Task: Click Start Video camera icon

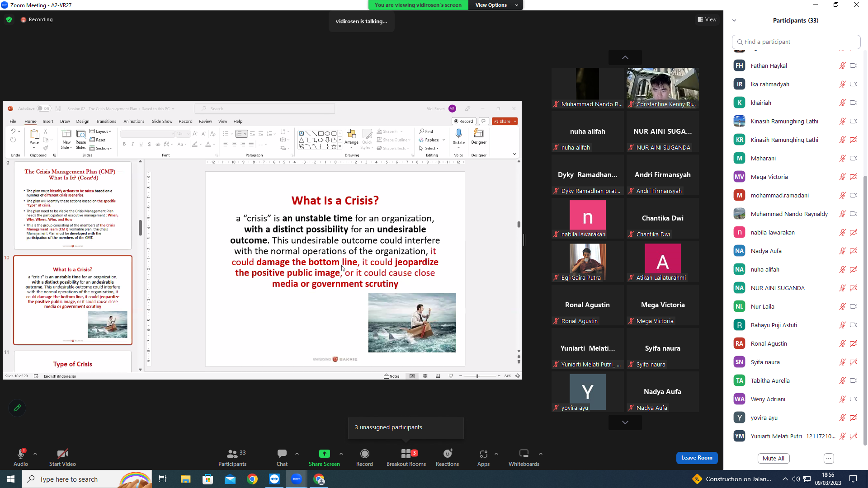Action: tap(62, 454)
